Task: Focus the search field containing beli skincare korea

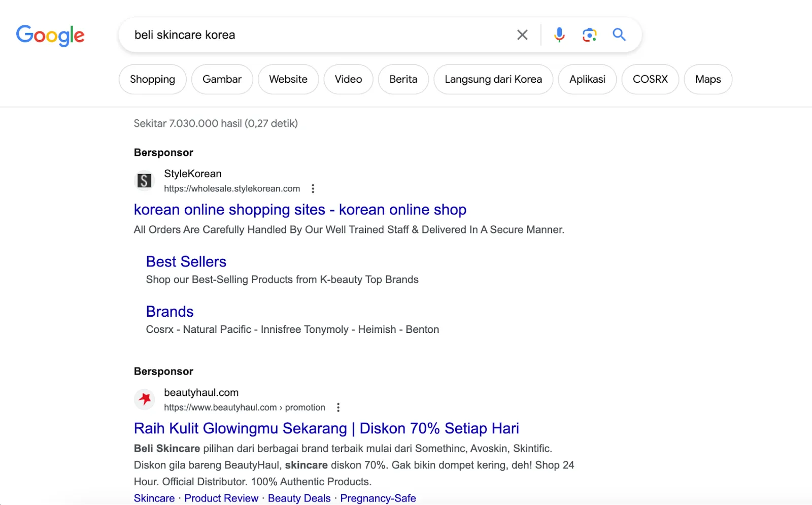Action: click(x=315, y=35)
